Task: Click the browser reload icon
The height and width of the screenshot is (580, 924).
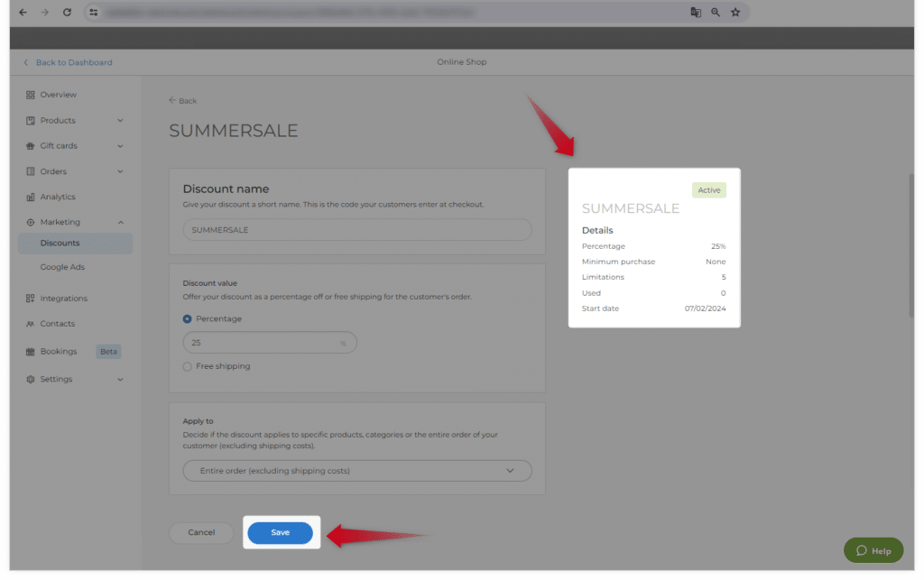Action: [x=67, y=13]
